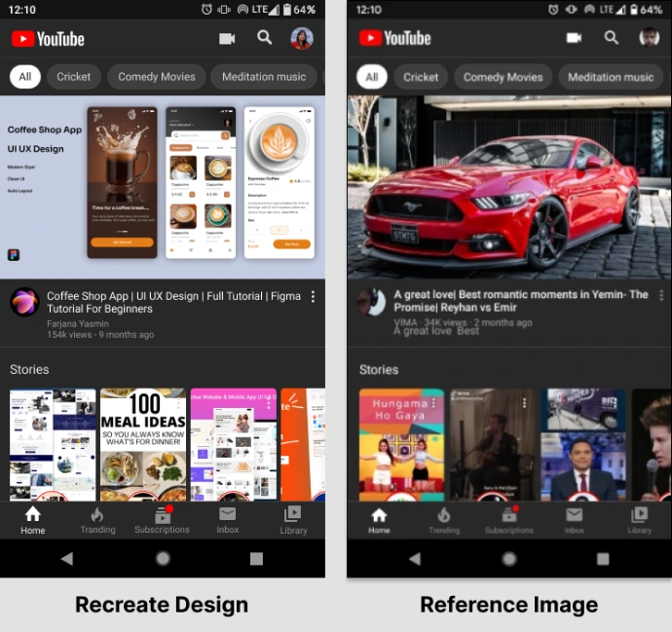Select the "All" chip in Recreate Design
The image size is (672, 632).
pyautogui.click(x=25, y=76)
